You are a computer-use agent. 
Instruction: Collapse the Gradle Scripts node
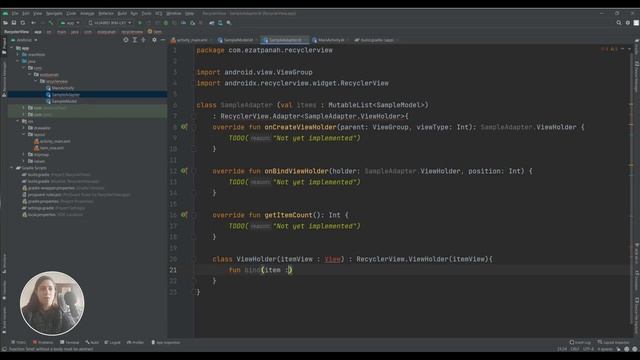[x=12, y=168]
